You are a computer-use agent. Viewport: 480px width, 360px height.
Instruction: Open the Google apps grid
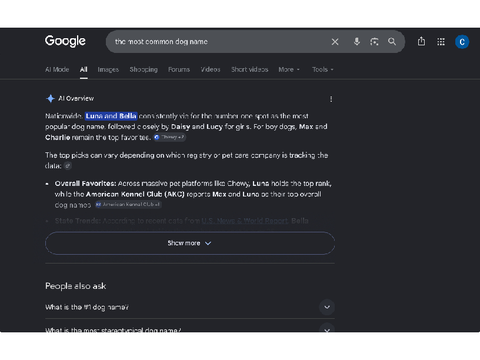(441, 42)
